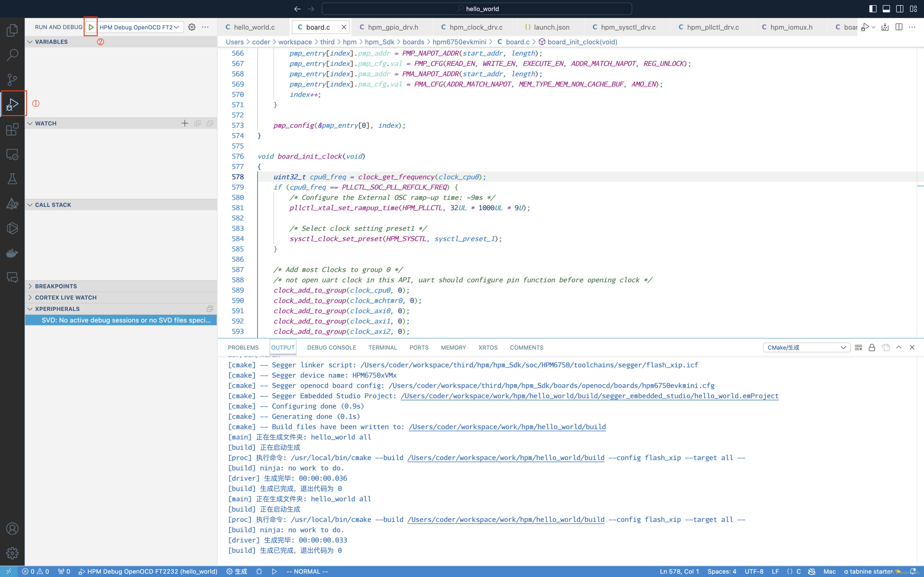The image size is (924, 577).
Task: Clear the output panel contents
Action: coord(858,347)
